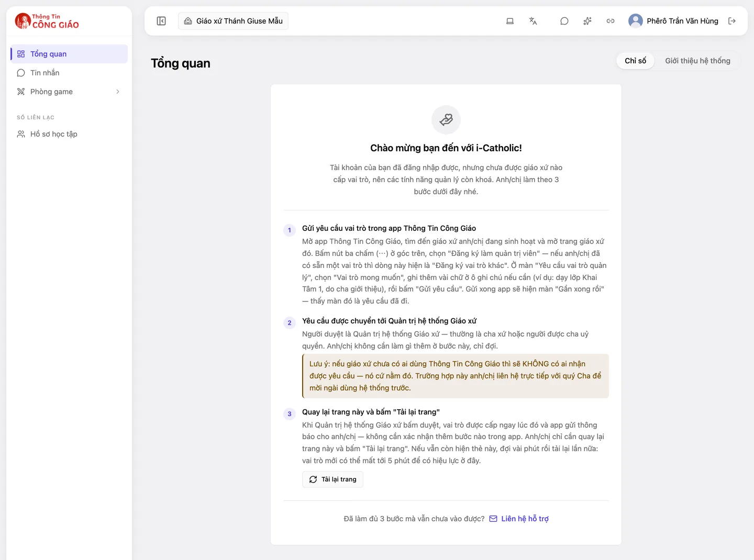Switch to the Giới thiệu hệ thống tab
This screenshot has height=560, width=754.
click(697, 61)
